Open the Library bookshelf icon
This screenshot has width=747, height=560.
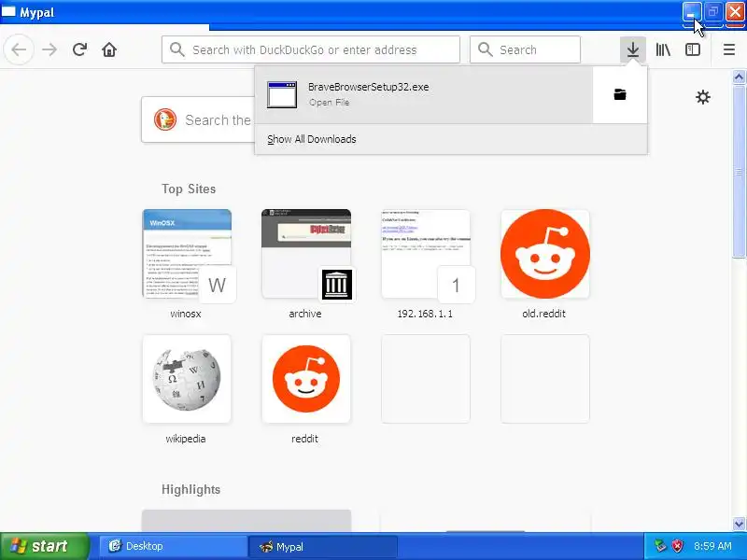coord(663,49)
